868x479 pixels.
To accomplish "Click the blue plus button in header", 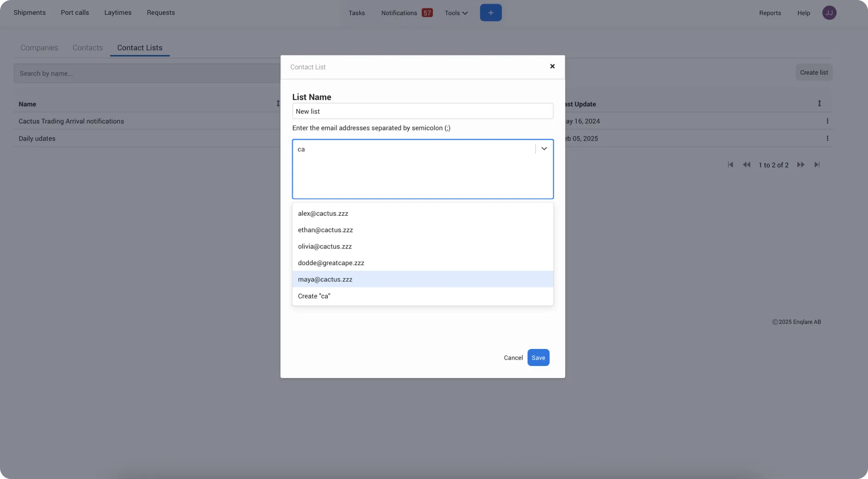I will 491,12.
